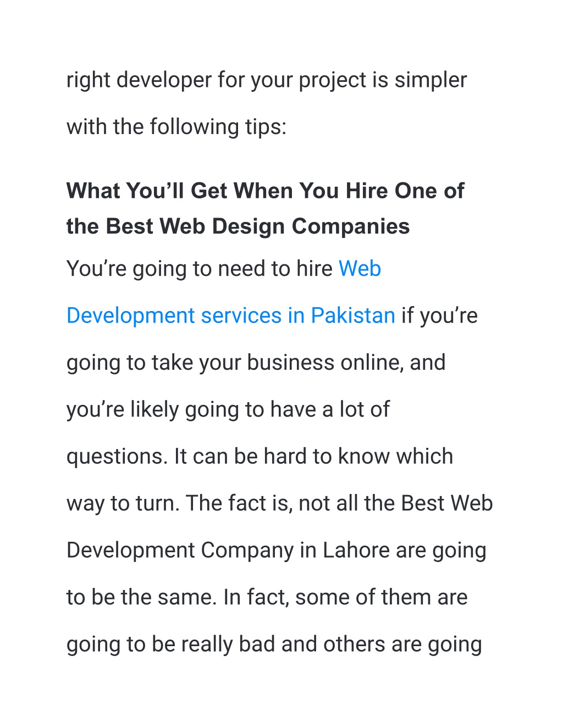Image resolution: width=563 pixels, height=728 pixels.
Task: Click the text "You're going to need to hire"
Action: coord(200,269)
